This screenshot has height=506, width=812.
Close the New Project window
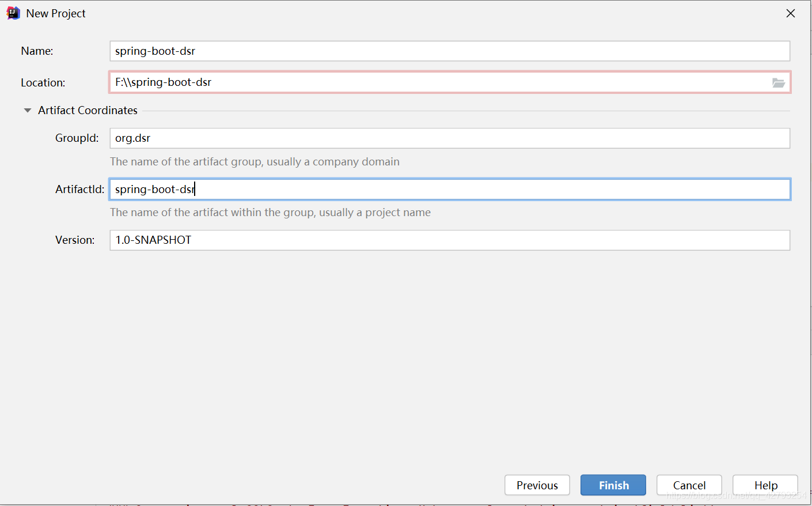(791, 13)
